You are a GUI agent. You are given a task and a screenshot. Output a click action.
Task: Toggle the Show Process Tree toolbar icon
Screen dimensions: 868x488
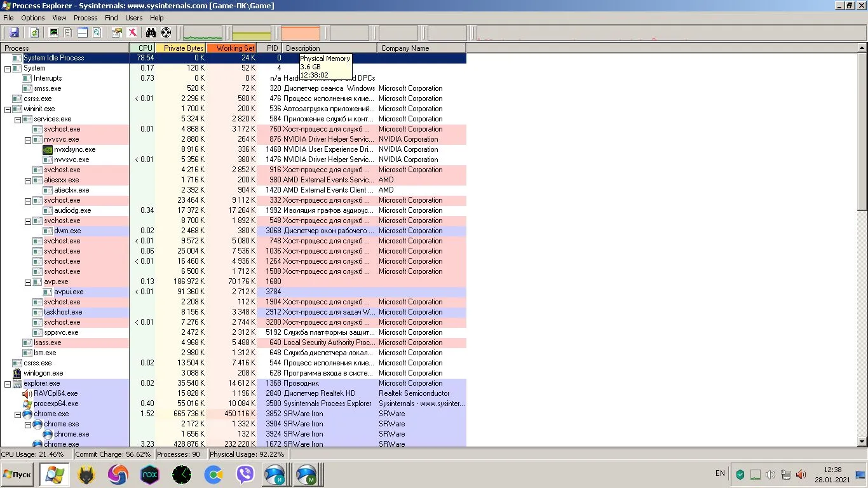click(x=68, y=32)
